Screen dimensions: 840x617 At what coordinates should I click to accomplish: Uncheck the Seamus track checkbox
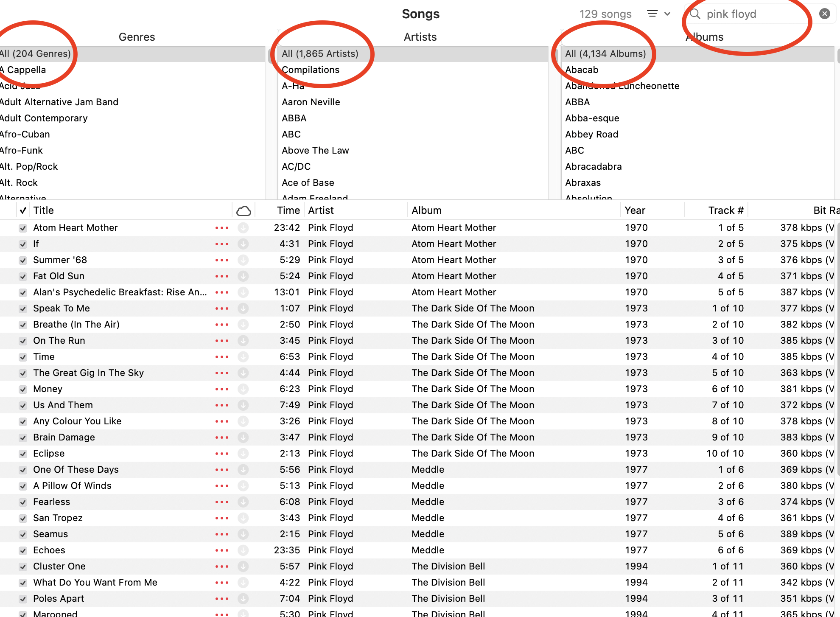click(x=23, y=534)
